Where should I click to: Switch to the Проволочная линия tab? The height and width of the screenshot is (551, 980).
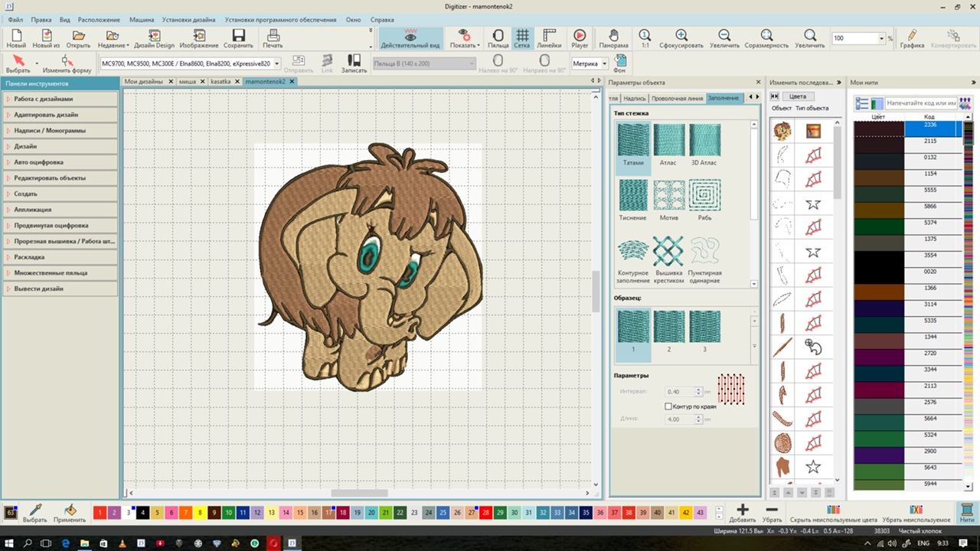(678, 98)
